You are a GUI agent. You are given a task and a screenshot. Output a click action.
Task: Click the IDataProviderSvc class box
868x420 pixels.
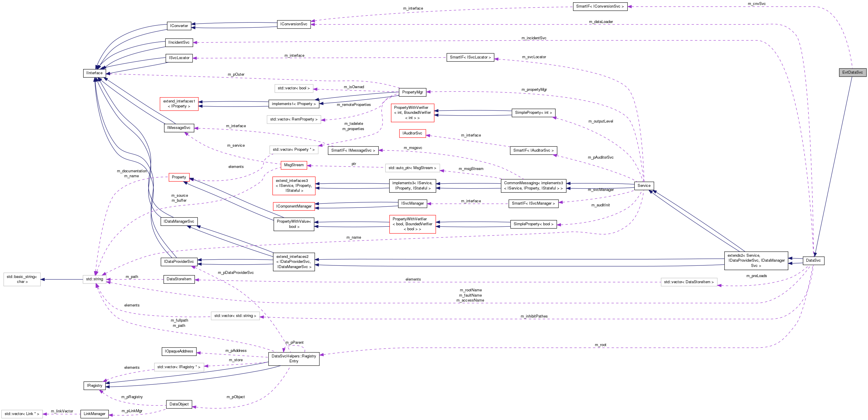click(179, 262)
